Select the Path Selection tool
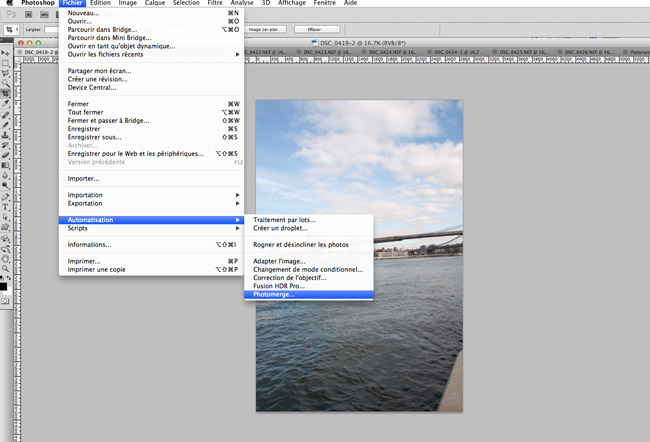Viewport: 650px width, 442px height. click(x=5, y=217)
